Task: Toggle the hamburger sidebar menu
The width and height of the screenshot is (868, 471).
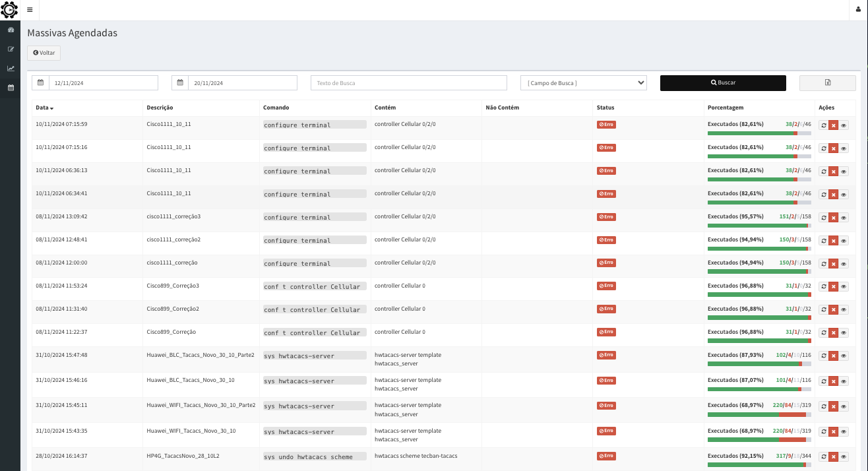Action: (x=30, y=10)
